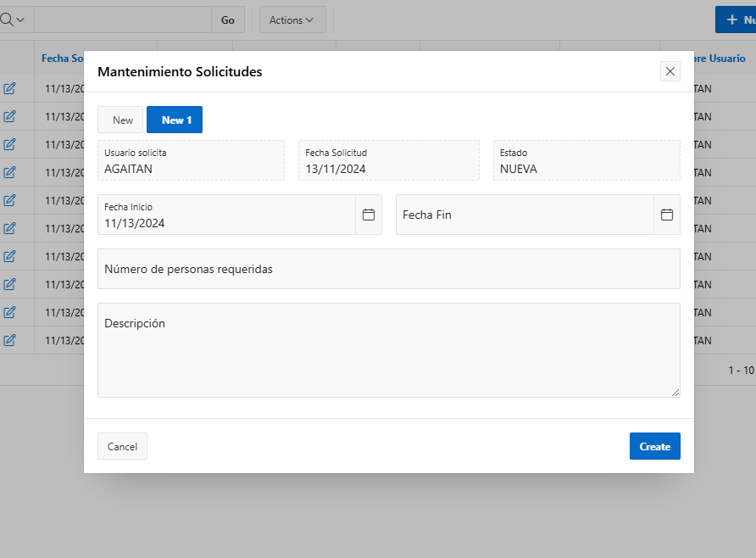
Task: Edit the first row record
Action: (11, 88)
